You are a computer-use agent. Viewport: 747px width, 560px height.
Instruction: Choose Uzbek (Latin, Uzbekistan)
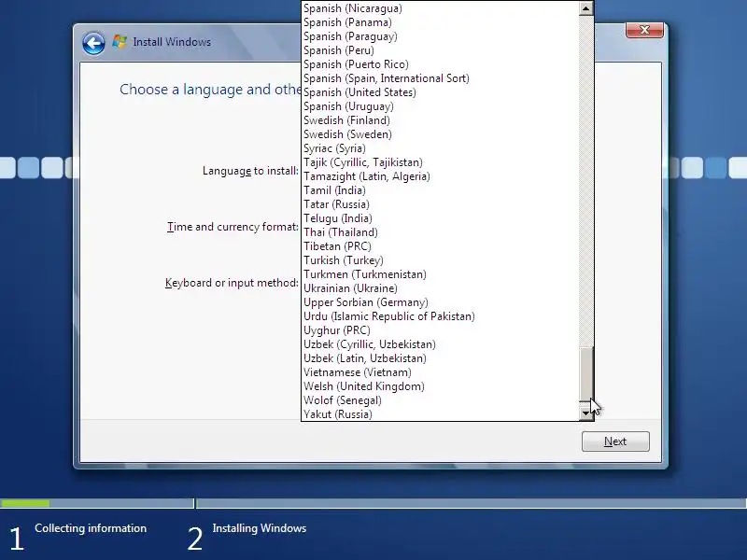point(441,358)
